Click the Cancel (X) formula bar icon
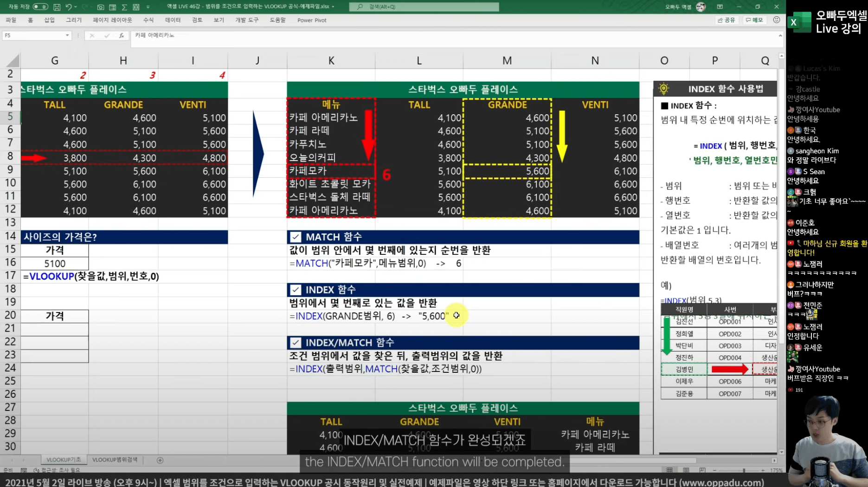This screenshot has height=487, width=868. 92,35
